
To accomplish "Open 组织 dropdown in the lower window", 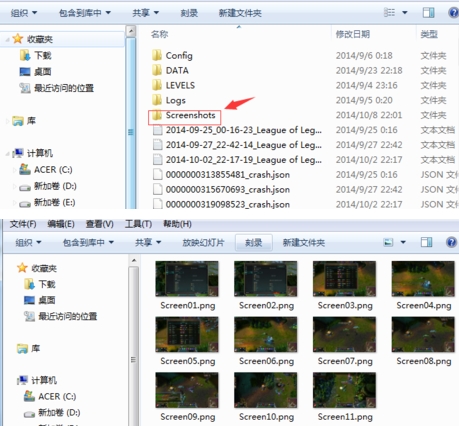I will 28,242.
